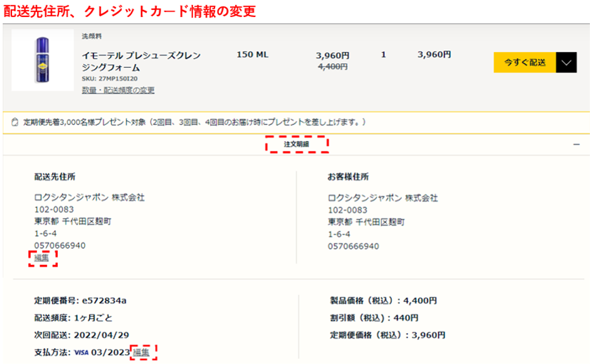590x364 pixels.
Task: Toggle the 注文明細 section header
Action: [297, 144]
